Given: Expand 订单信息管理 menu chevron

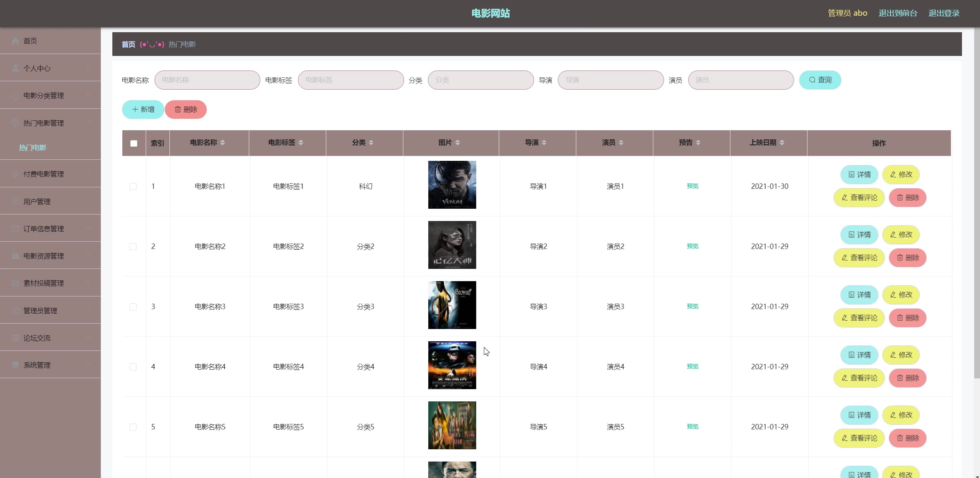Looking at the screenshot, I should click(89, 228).
